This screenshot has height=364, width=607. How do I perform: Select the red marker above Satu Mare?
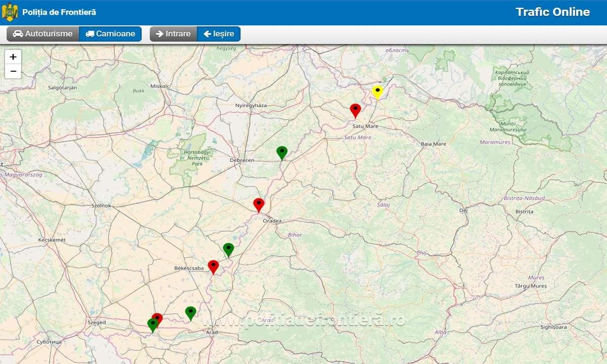coord(356,109)
